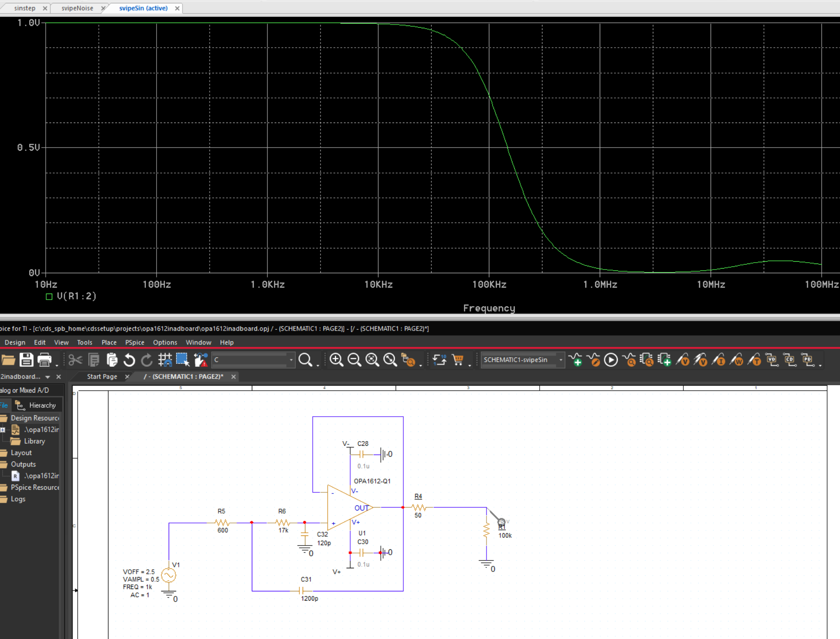
Task: Open the PSpice menu
Action: (134, 343)
